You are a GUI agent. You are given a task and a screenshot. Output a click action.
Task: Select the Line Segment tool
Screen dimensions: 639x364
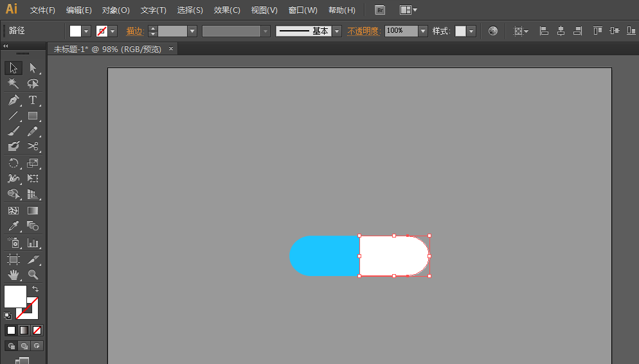click(14, 116)
